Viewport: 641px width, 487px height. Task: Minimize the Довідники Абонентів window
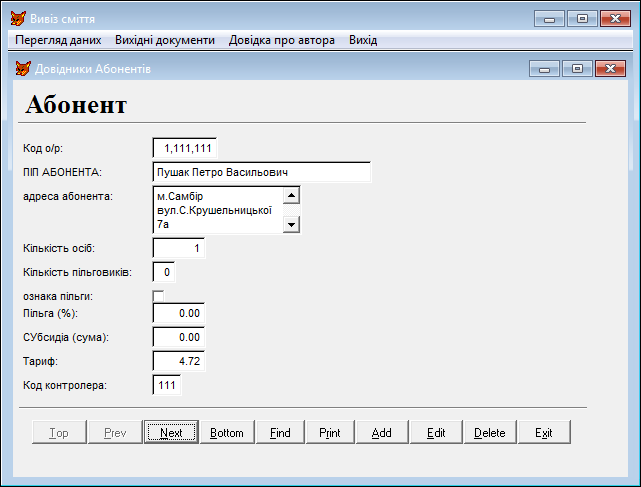545,69
